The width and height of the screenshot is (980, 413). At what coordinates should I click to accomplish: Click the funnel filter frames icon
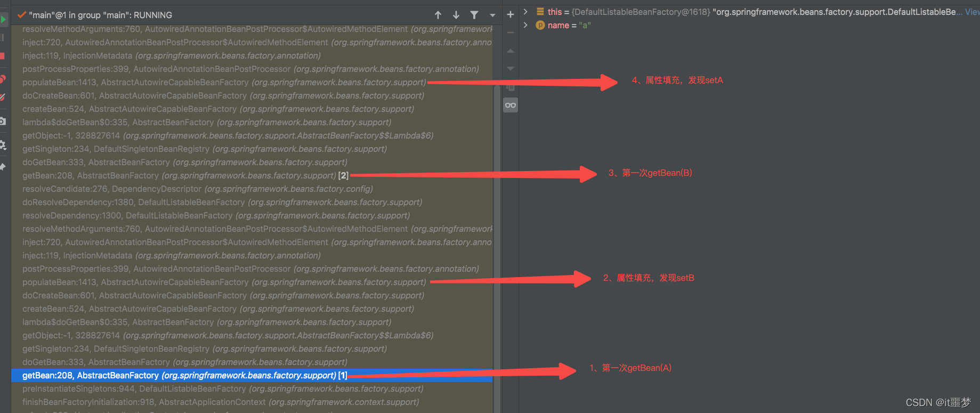(474, 15)
